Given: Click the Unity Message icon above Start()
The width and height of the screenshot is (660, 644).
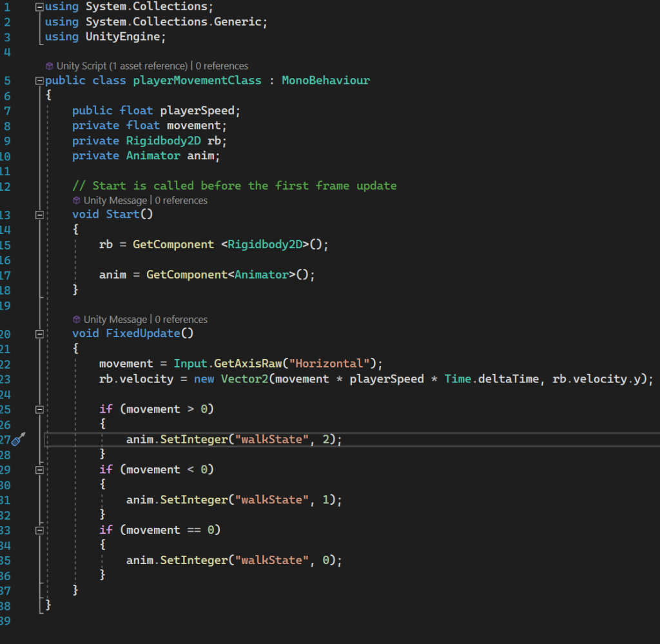Looking at the screenshot, I should click(x=77, y=200).
